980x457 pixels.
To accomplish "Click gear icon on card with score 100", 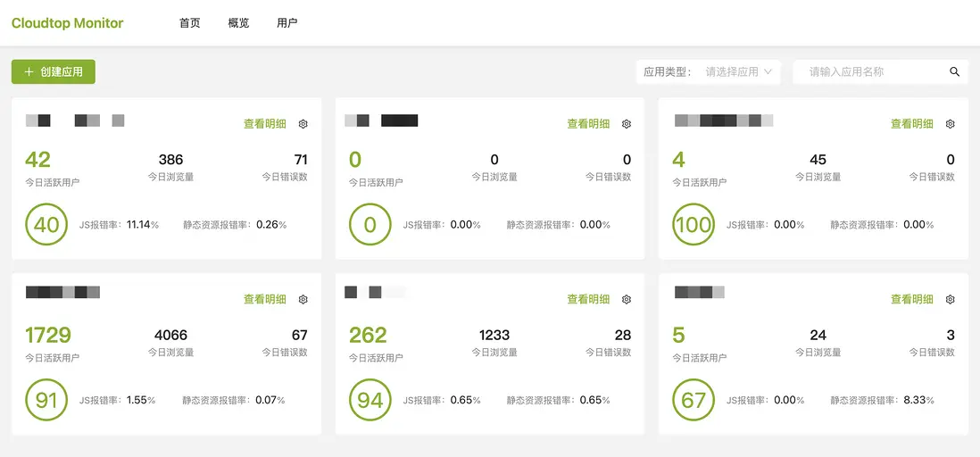I will (x=951, y=124).
